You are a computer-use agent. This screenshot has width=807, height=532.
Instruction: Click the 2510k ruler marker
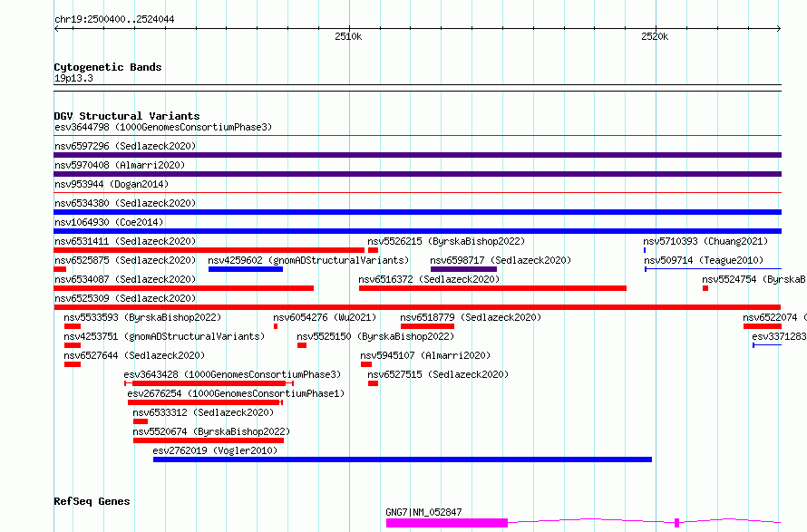pos(348,36)
